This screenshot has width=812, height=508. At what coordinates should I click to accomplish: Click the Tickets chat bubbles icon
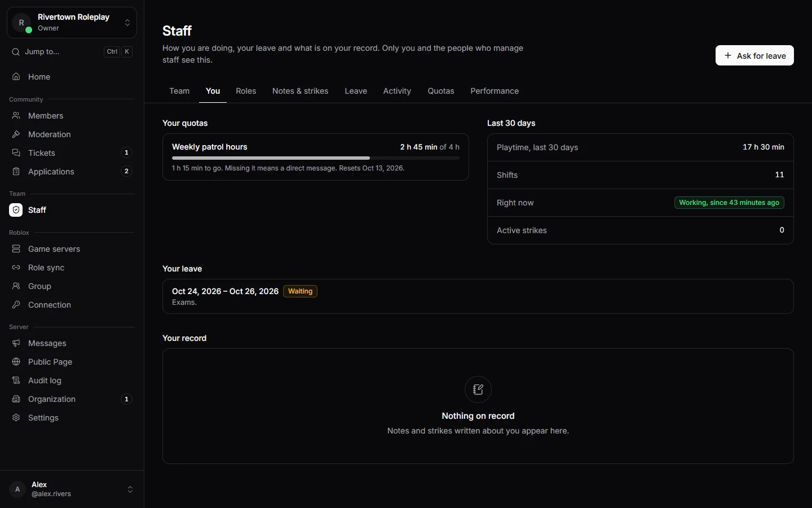pyautogui.click(x=16, y=153)
